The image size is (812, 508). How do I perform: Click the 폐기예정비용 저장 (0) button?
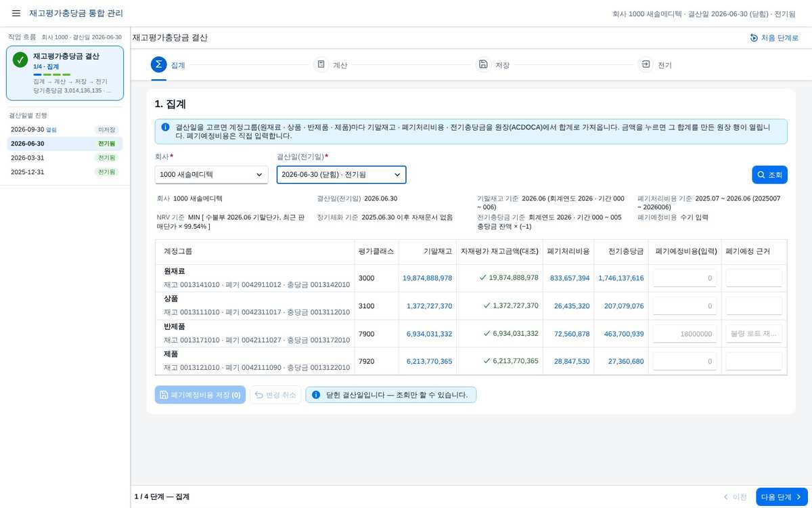[x=200, y=395]
